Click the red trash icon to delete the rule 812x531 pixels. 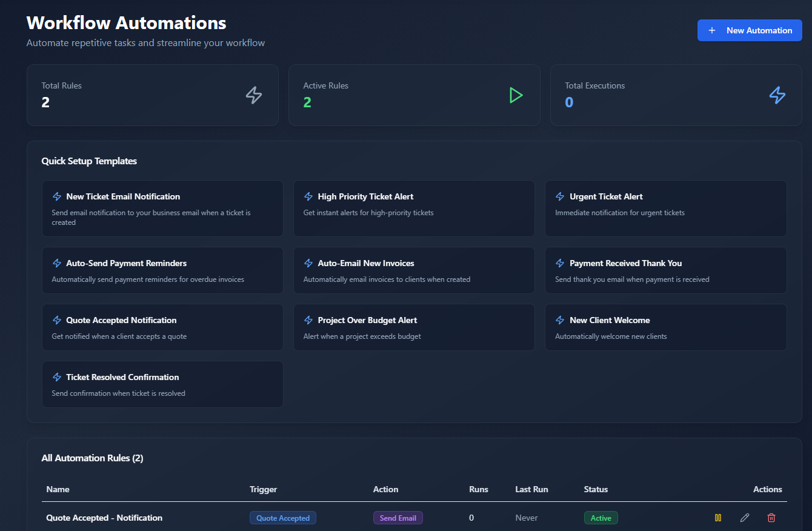(771, 518)
